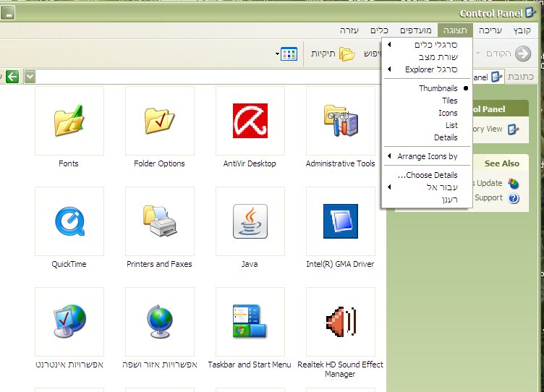Open the Folder Options icon
Screen dimensions: 544x392
pyautogui.click(x=160, y=121)
